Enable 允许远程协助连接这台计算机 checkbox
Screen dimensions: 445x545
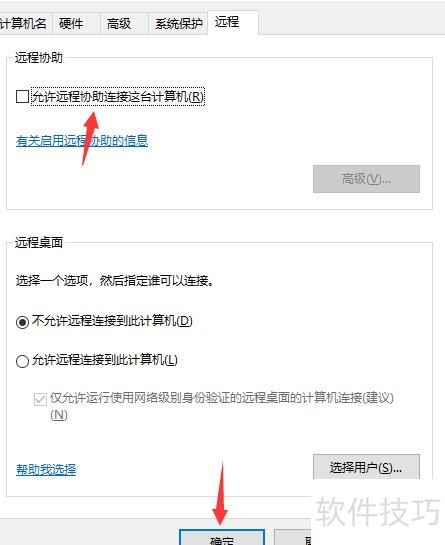pyautogui.click(x=22, y=96)
